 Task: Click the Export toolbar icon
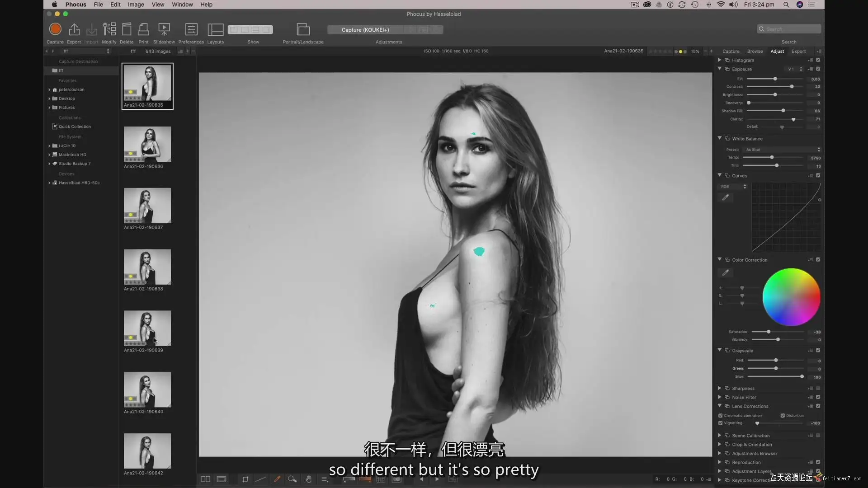point(74,30)
